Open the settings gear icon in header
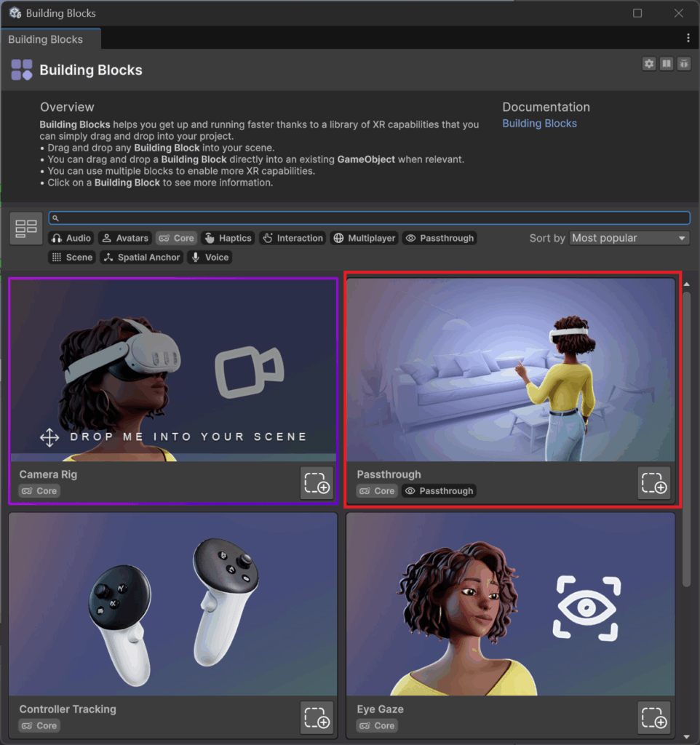The height and width of the screenshot is (745, 700). point(648,64)
